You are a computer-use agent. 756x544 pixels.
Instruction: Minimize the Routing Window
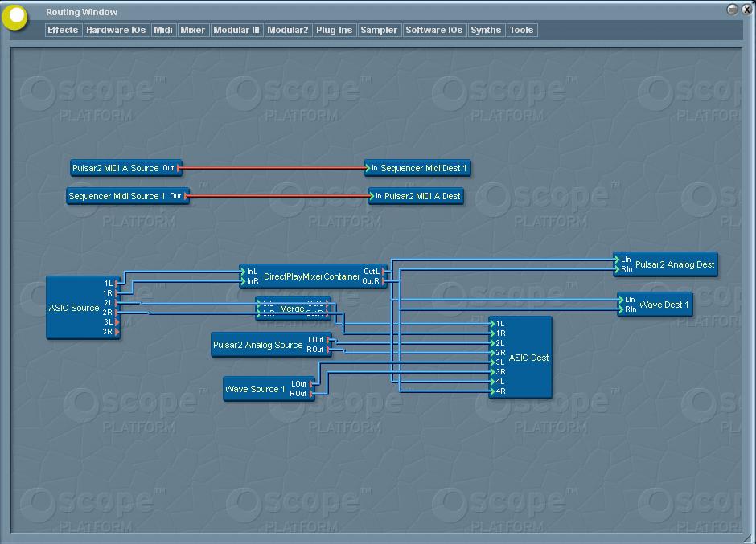(x=732, y=9)
